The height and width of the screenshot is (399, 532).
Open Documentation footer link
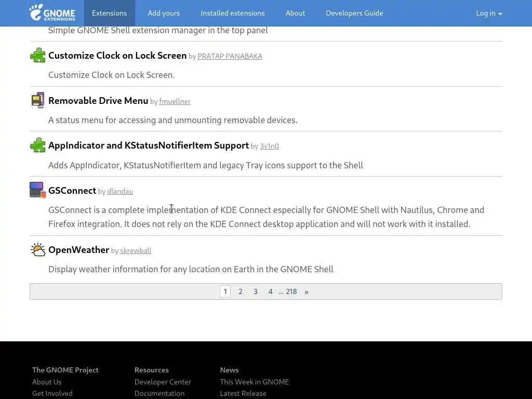159,393
